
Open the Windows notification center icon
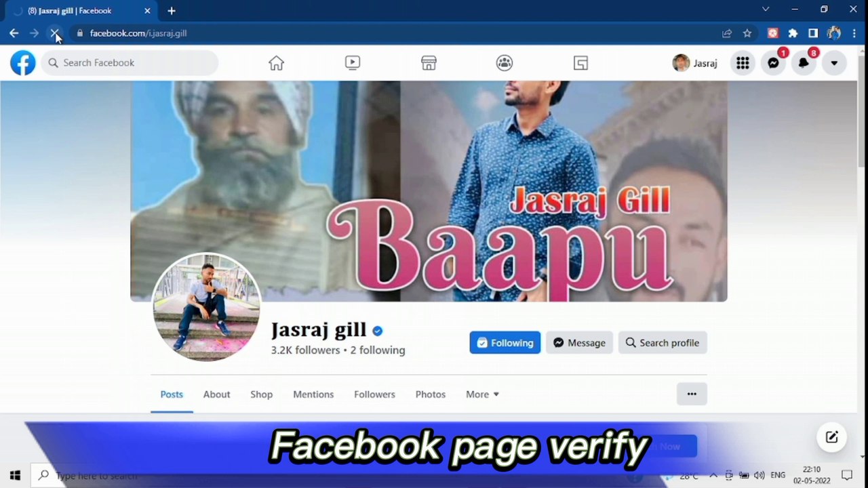point(847,476)
